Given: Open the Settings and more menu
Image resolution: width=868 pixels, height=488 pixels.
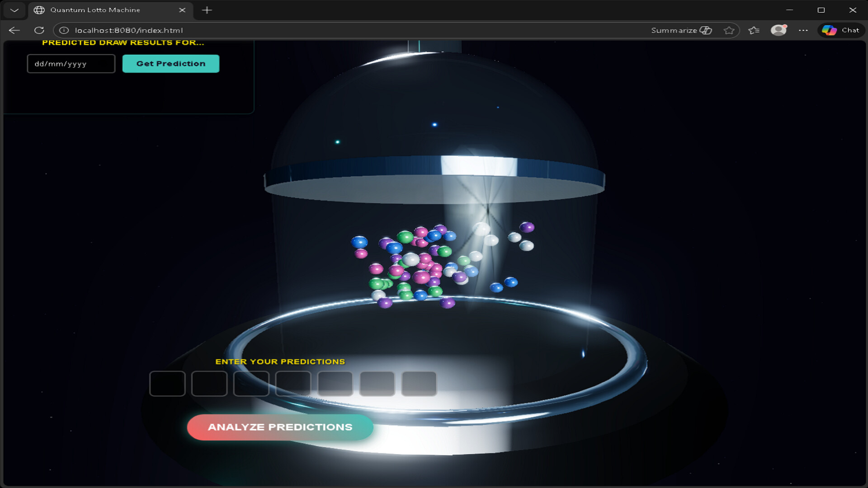Looking at the screenshot, I should pos(804,30).
